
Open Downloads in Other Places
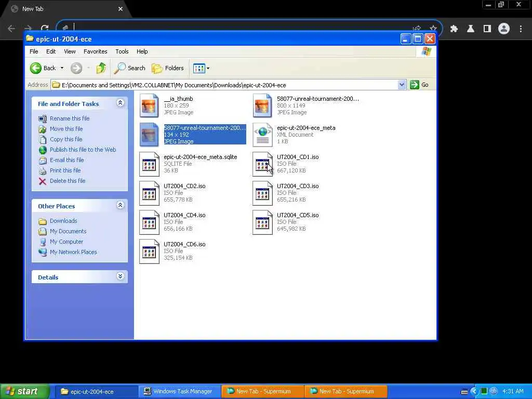[63, 221]
